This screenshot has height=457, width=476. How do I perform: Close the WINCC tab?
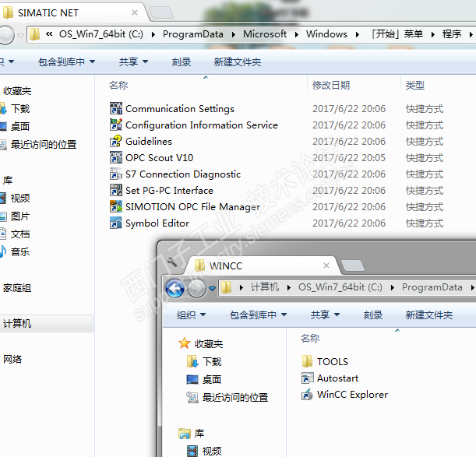[x=326, y=265]
